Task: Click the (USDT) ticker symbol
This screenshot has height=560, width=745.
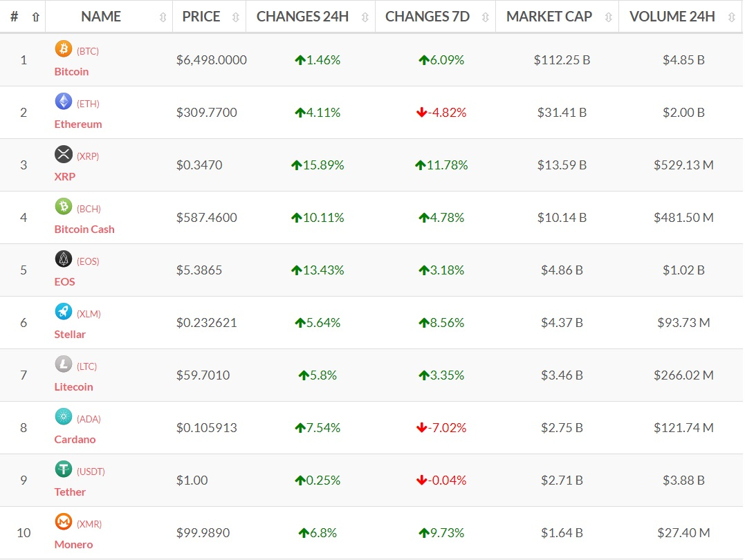Action: pos(91,472)
